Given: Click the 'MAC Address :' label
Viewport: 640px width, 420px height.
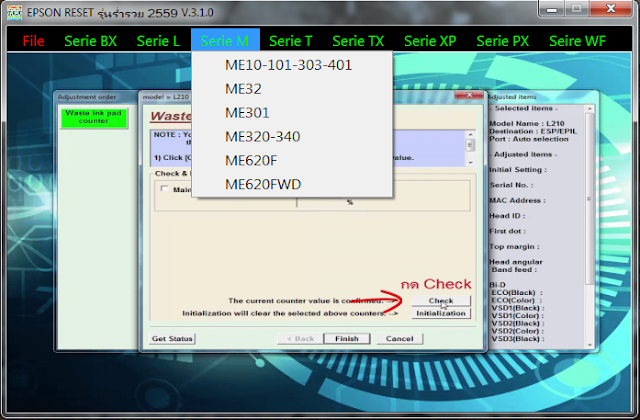Looking at the screenshot, I should [518, 200].
